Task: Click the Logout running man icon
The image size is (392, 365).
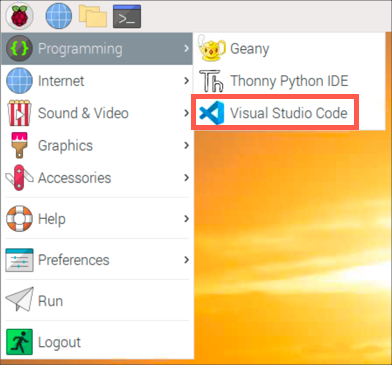Action: pos(19,342)
